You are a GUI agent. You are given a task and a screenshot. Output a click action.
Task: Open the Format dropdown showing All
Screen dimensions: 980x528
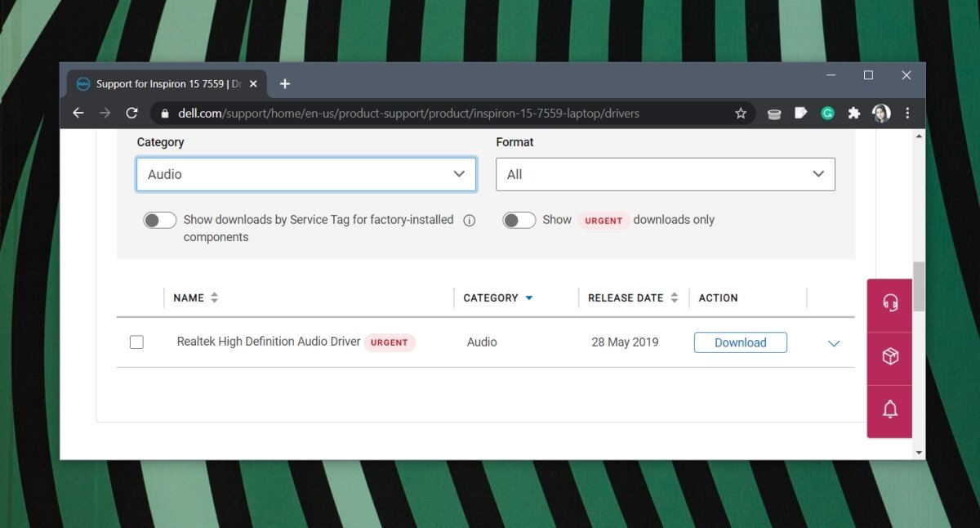click(x=665, y=174)
